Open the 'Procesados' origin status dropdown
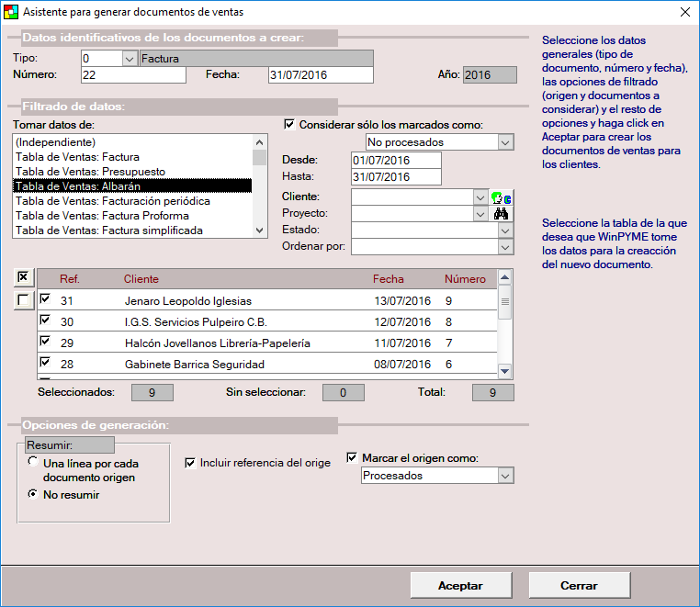Viewport: 700px width, 607px height. coord(505,476)
